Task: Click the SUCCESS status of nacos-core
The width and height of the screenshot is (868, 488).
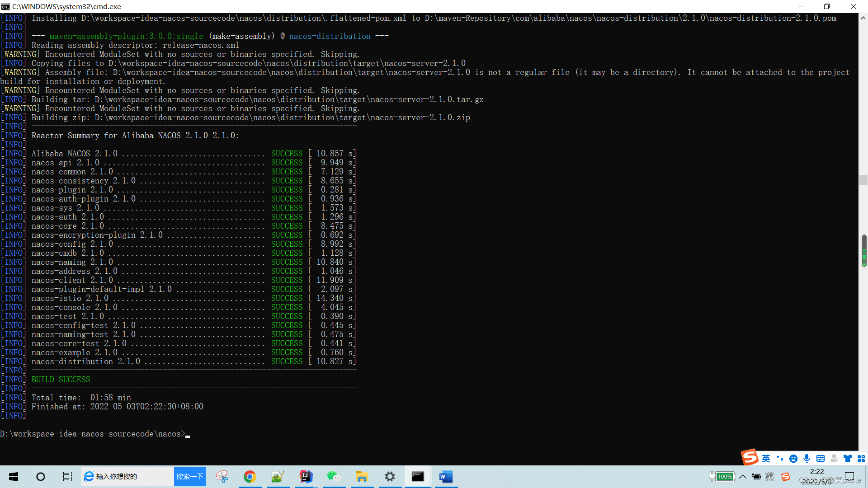Action: point(287,226)
